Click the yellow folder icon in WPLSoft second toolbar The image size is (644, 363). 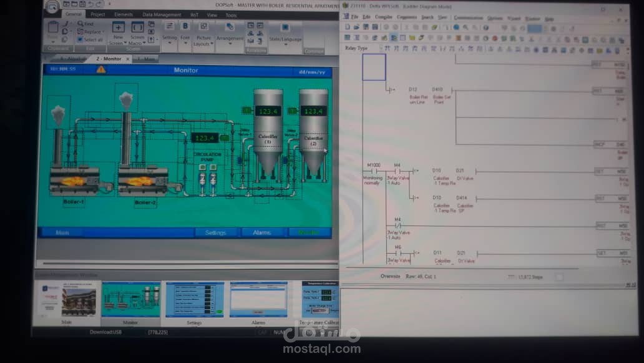coord(412,38)
